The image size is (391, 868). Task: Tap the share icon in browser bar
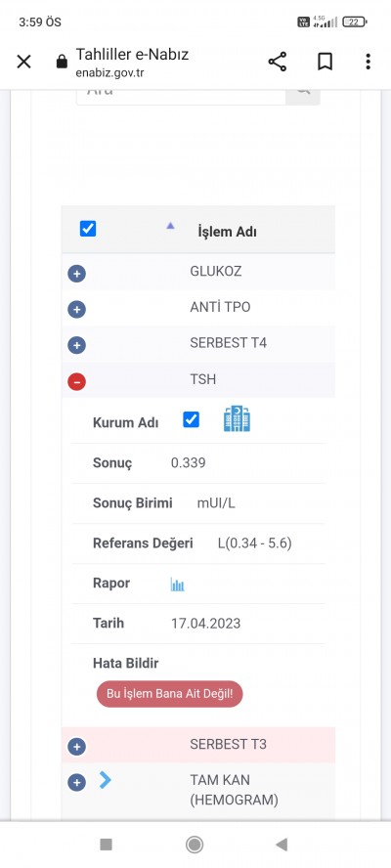278,62
